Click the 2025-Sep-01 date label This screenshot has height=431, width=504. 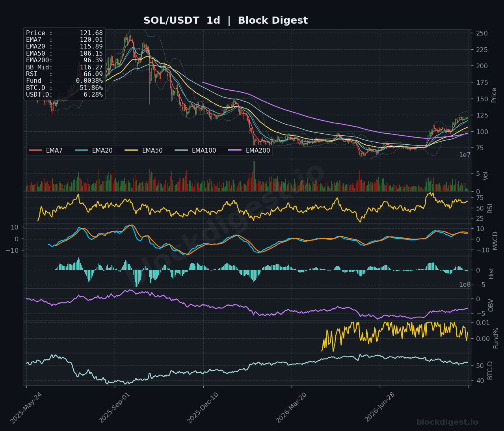click(x=114, y=408)
